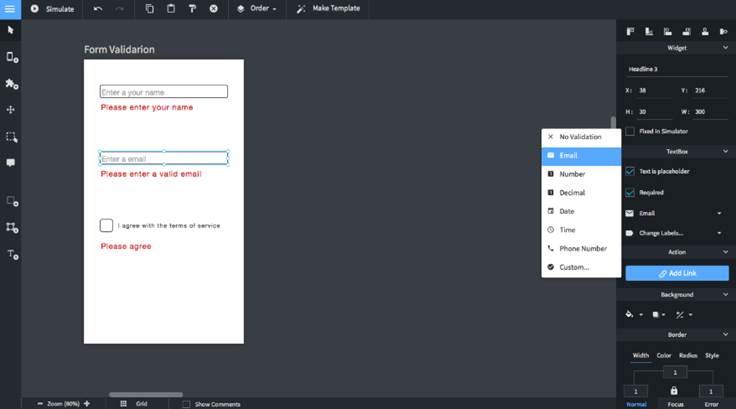The image size is (736, 409).
Task: Enable Fixed in Simulator checkbox
Action: click(x=630, y=131)
